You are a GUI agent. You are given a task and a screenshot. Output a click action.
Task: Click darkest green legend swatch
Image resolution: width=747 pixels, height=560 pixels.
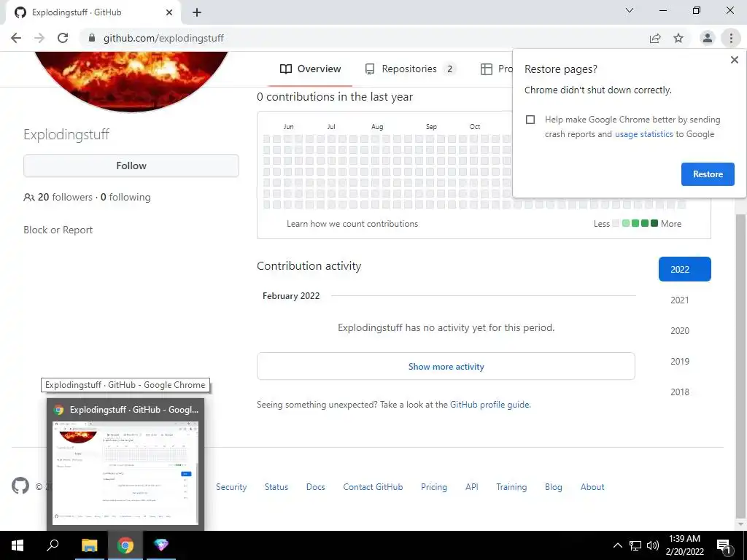point(654,223)
